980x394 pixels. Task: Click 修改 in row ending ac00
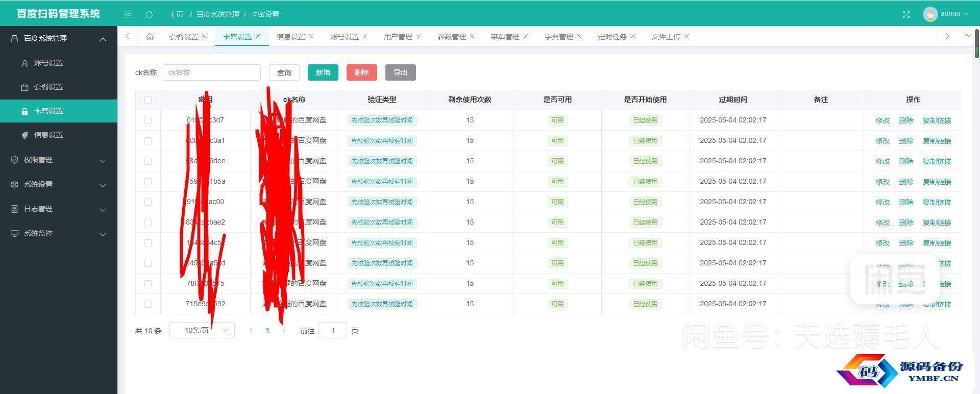(883, 202)
